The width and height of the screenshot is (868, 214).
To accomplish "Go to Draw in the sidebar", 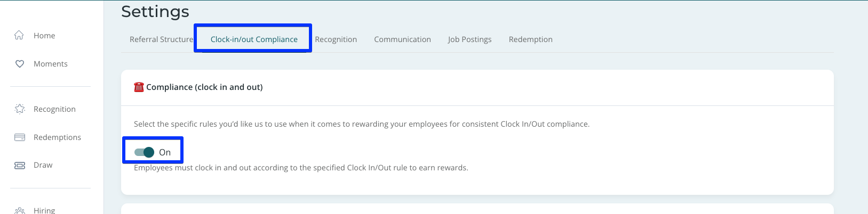I will (x=43, y=165).
